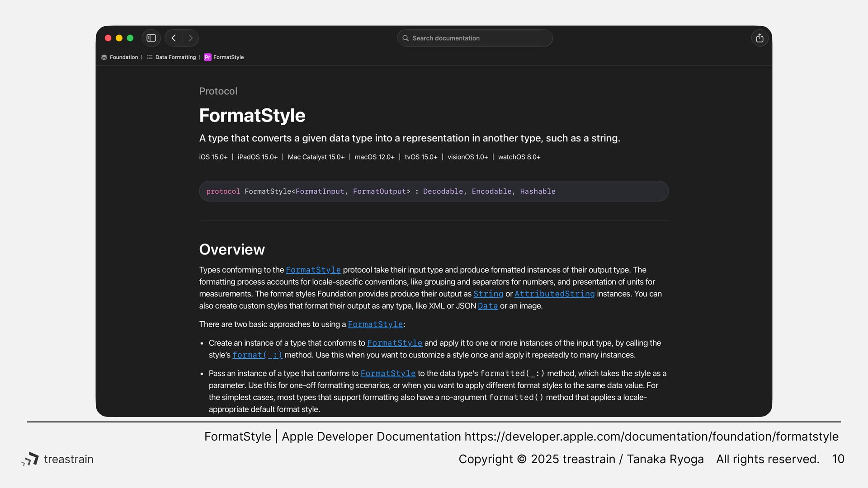The height and width of the screenshot is (488, 868).
Task: Click the Search documentation field
Action: pyautogui.click(x=475, y=38)
